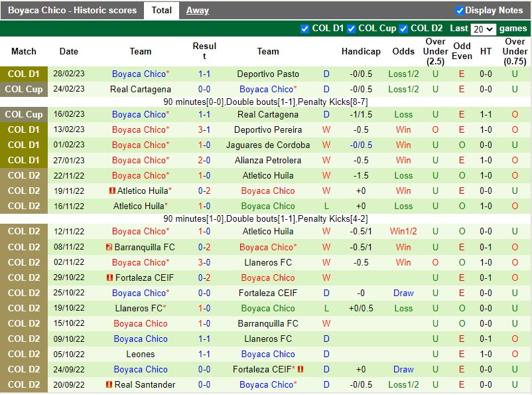Toggle the Display Notes checkbox
Viewport: 532px width, 395px height.
(460, 11)
